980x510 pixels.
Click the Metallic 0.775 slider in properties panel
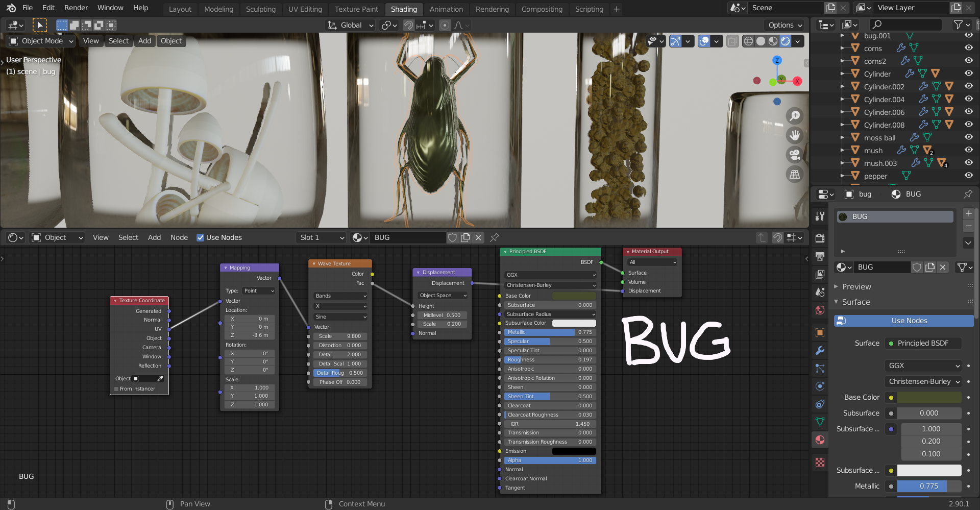(x=929, y=486)
